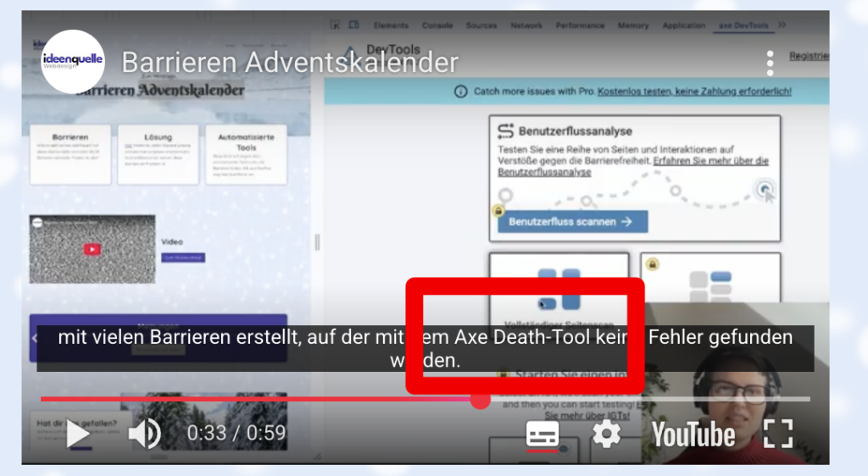The width and height of the screenshot is (868, 476).
Task: Click the Automatisierte Tools card
Action: [x=246, y=154]
